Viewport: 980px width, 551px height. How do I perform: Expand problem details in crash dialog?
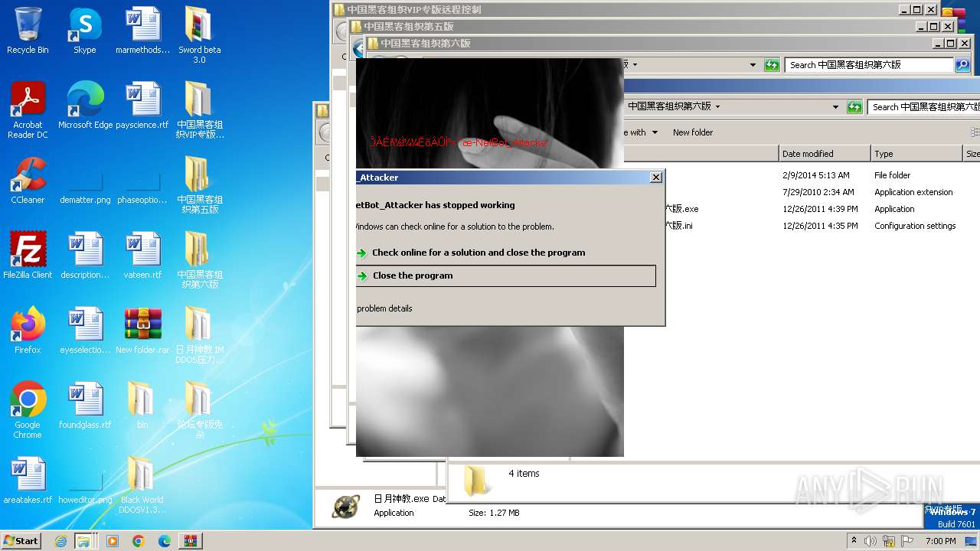coord(384,308)
